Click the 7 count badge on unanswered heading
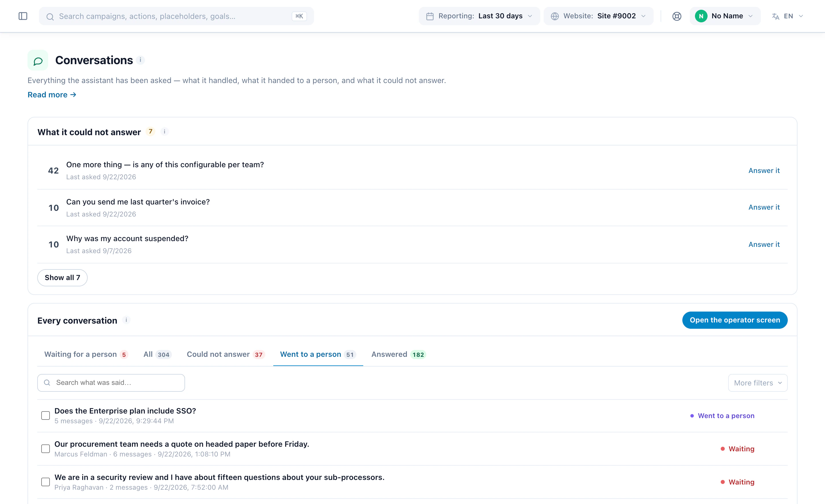This screenshot has width=825, height=504. (150, 131)
